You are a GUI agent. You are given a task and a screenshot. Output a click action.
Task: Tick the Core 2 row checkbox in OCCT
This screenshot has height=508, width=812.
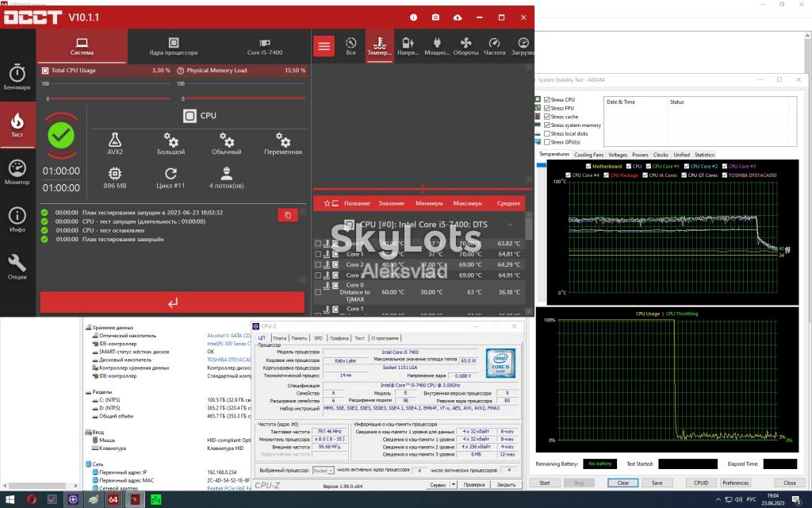pos(318,265)
